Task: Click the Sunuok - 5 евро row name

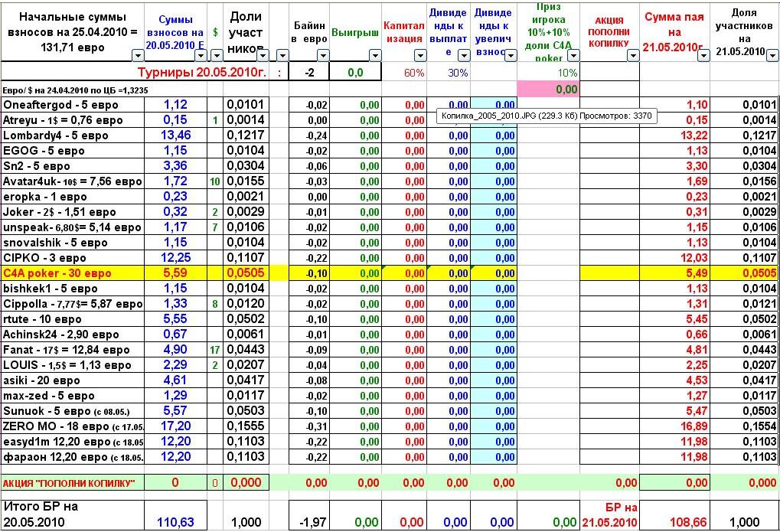Action: click(73, 411)
